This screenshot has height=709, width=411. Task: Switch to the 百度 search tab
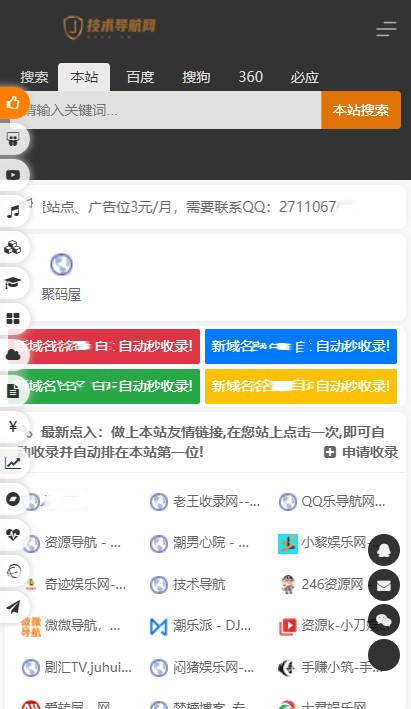tap(140, 77)
